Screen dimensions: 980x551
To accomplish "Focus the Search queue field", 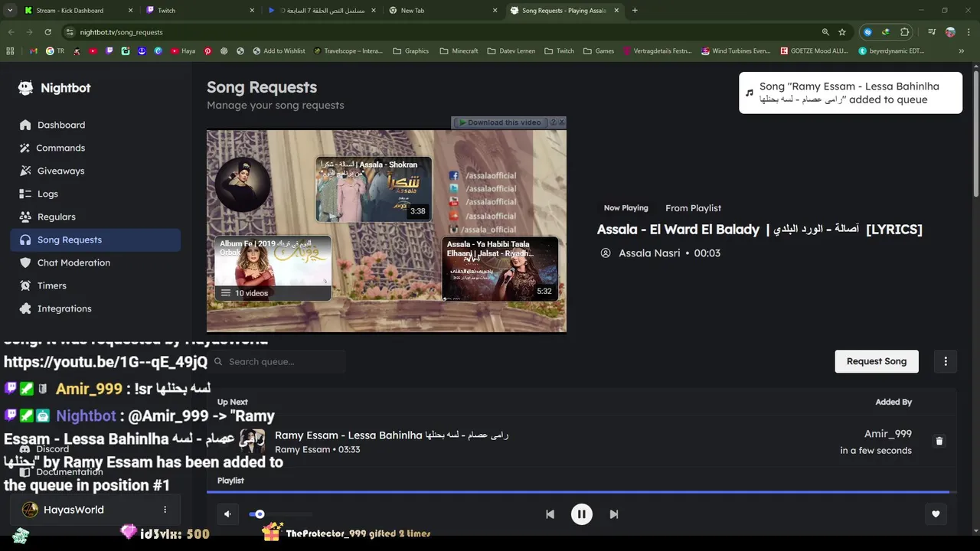I will [x=276, y=361].
